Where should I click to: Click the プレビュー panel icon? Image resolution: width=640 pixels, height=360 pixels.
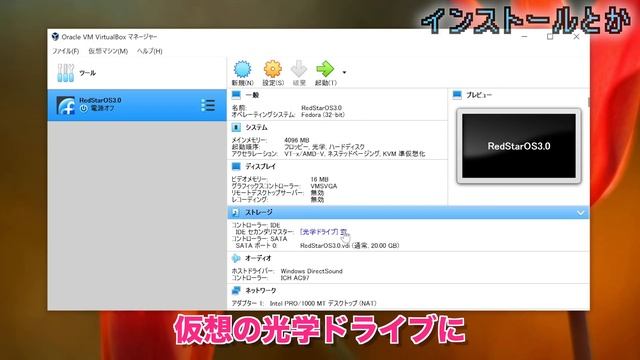[457, 95]
